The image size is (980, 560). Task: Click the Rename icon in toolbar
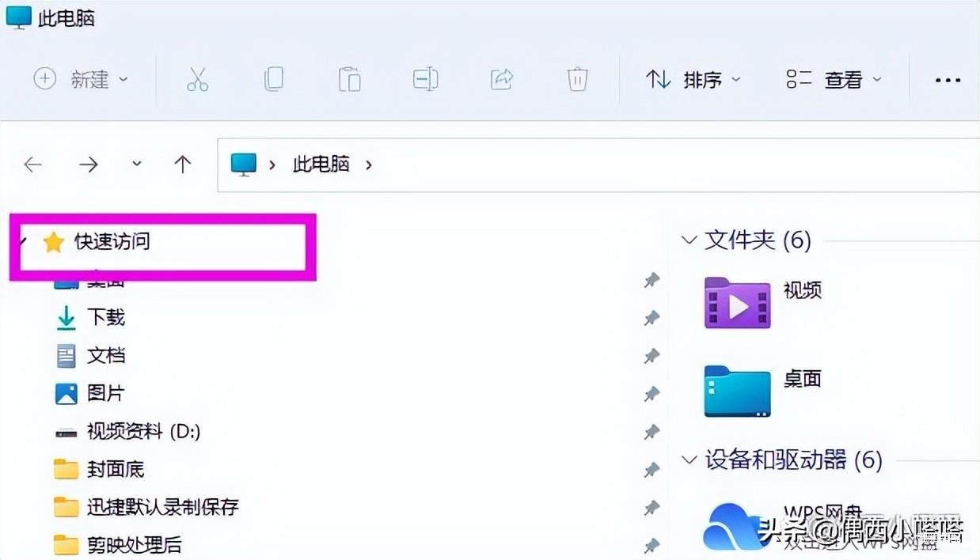[425, 79]
